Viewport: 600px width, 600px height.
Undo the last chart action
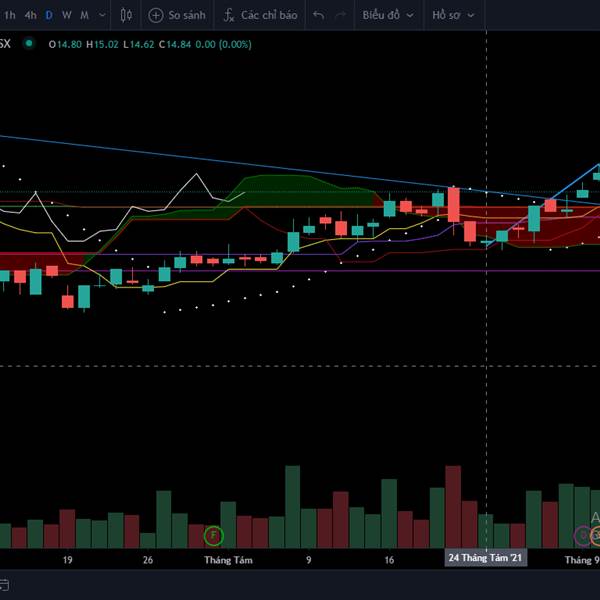[319, 15]
